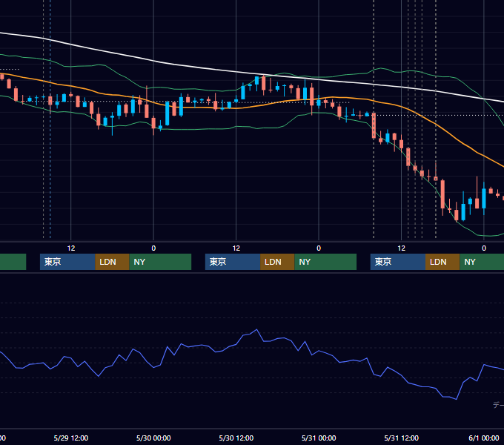Click the 5/31 12:00 date axis label
The width and height of the screenshot is (504, 445).
pyautogui.click(x=402, y=438)
